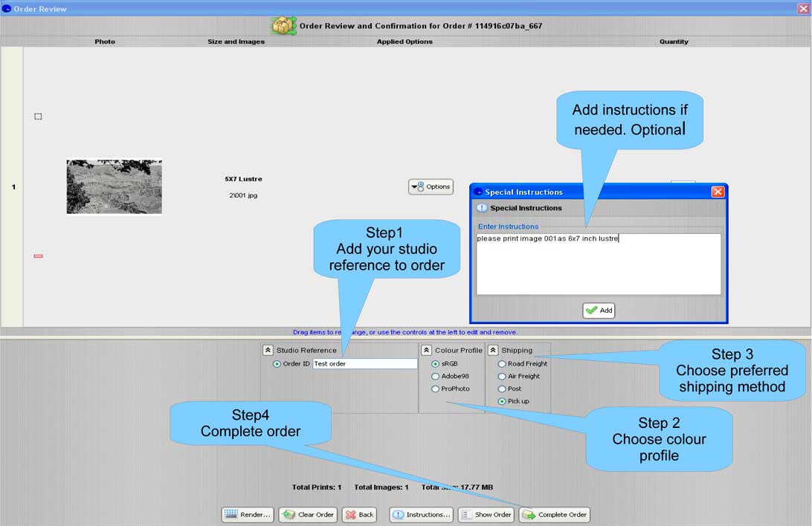Choose ProPhoto colour profile
812x526 pixels.
pos(436,389)
